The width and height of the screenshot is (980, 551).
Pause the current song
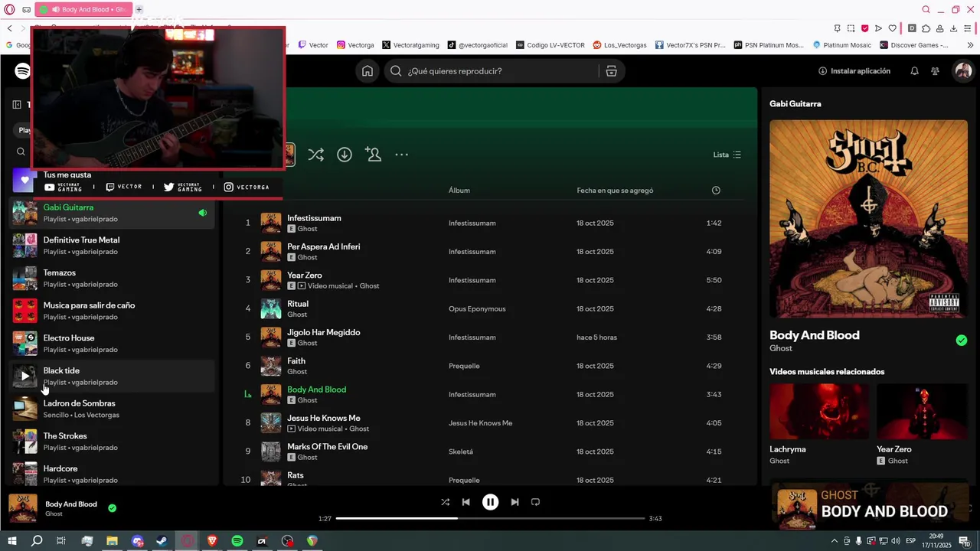(490, 502)
